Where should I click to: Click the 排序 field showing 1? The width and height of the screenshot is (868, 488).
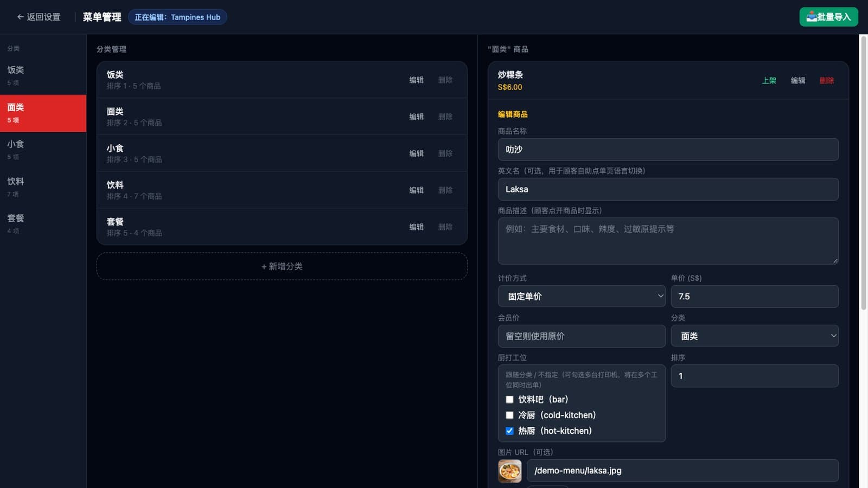(755, 376)
